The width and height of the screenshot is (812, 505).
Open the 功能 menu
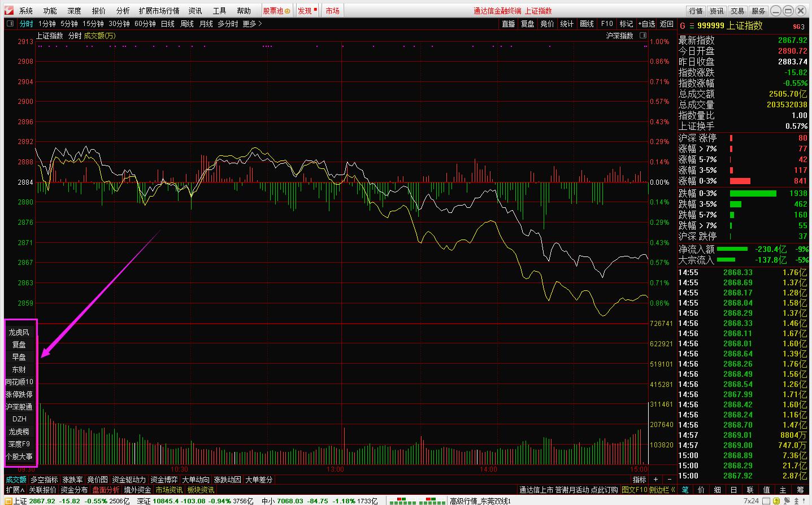(x=50, y=11)
